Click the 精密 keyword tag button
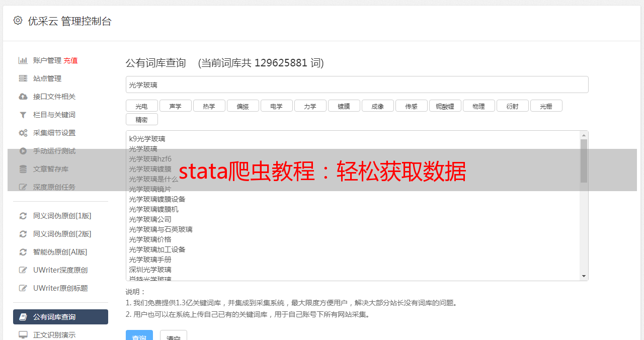644x340 pixels. tap(141, 119)
